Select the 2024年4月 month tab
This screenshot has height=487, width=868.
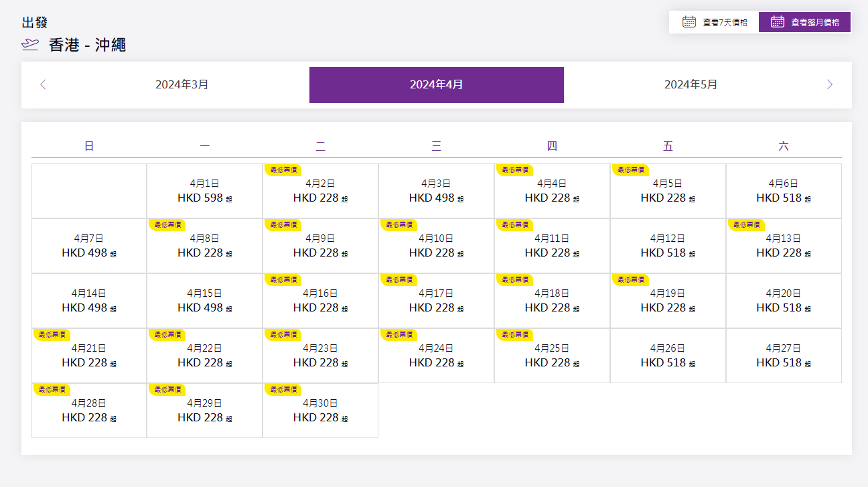pos(436,85)
